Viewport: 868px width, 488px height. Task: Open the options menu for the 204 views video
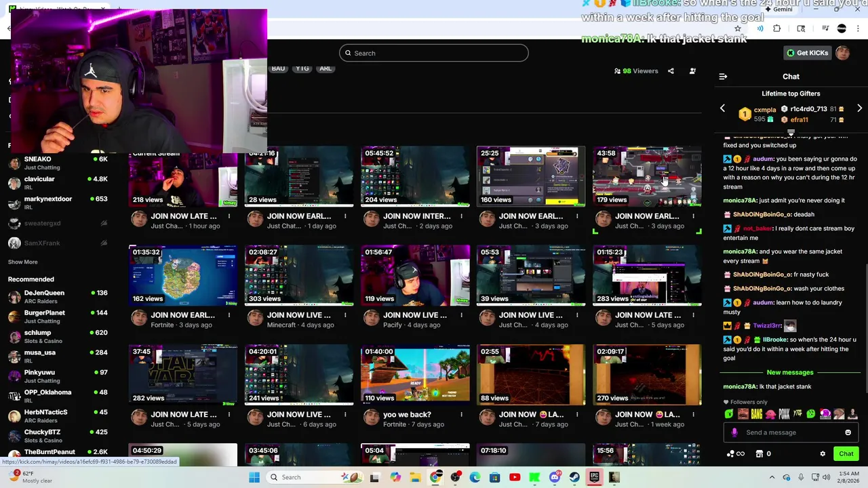point(461,216)
